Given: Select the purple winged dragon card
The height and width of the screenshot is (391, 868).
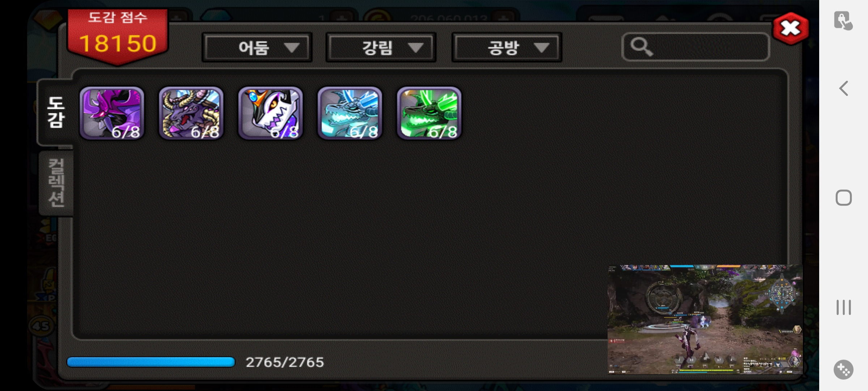Looking at the screenshot, I should [112, 113].
